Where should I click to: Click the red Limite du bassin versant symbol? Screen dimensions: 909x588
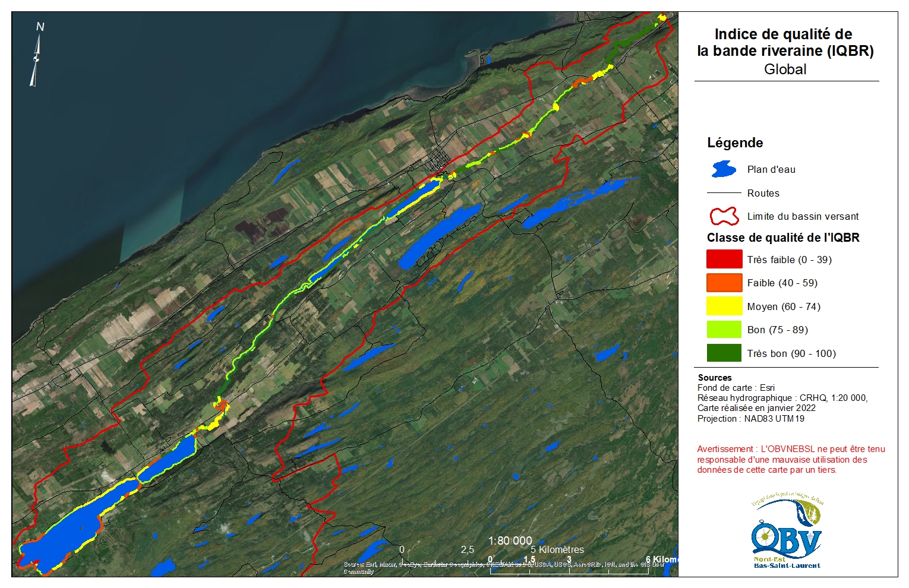(724, 216)
